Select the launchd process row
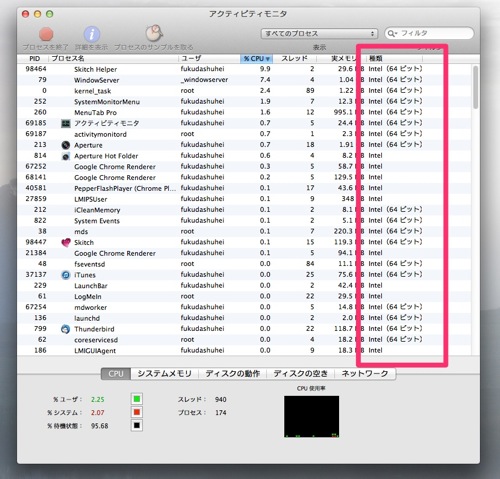Image resolution: width=500 pixels, height=479 pixels. coord(244,318)
